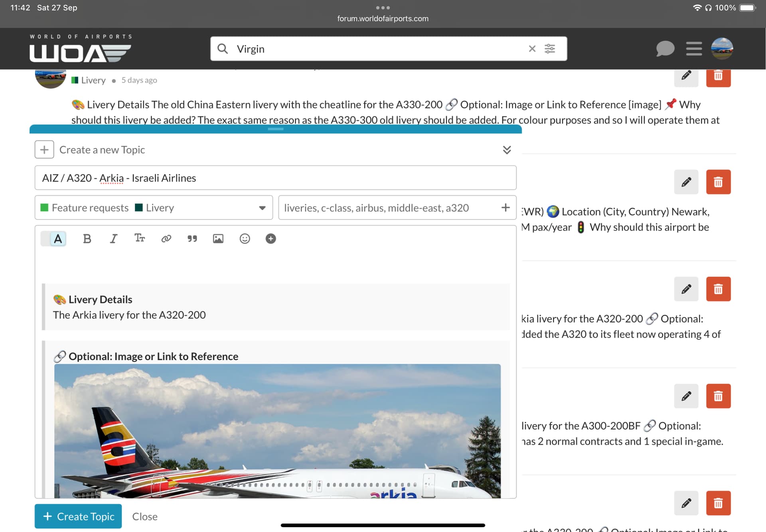Image resolution: width=766 pixels, height=532 pixels.
Task: Open the tags selector plus button
Action: (x=505, y=208)
